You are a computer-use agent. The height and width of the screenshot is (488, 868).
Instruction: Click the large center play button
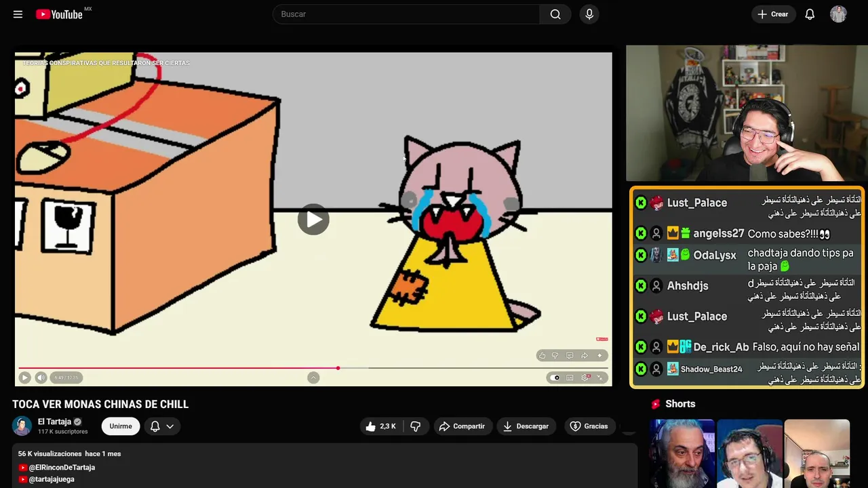tap(313, 219)
